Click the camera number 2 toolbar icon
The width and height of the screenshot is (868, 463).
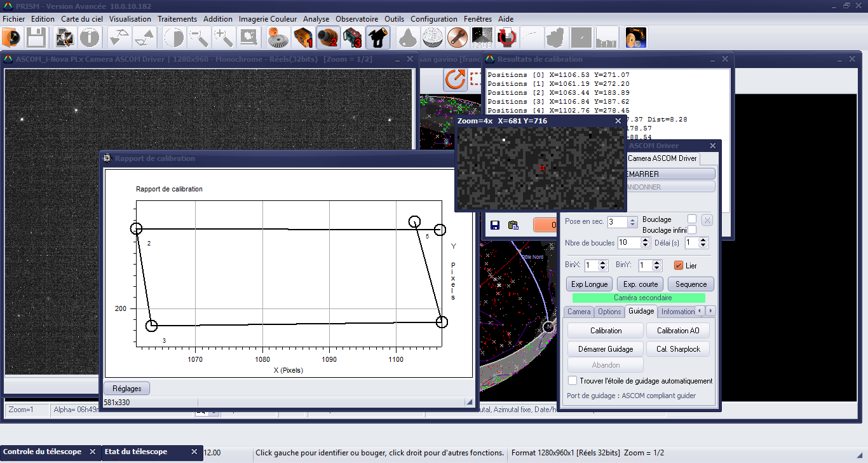(x=327, y=38)
